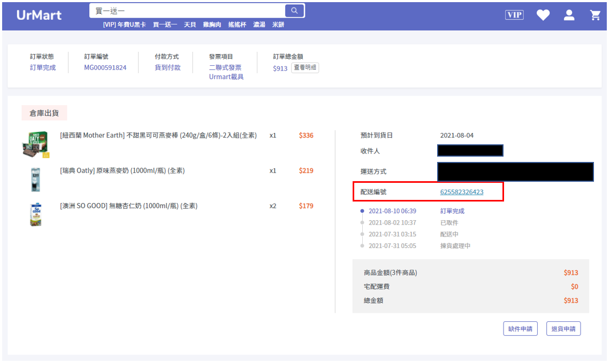This screenshot has height=364, width=610.
Task: Click the $179 price
Action: (x=306, y=206)
